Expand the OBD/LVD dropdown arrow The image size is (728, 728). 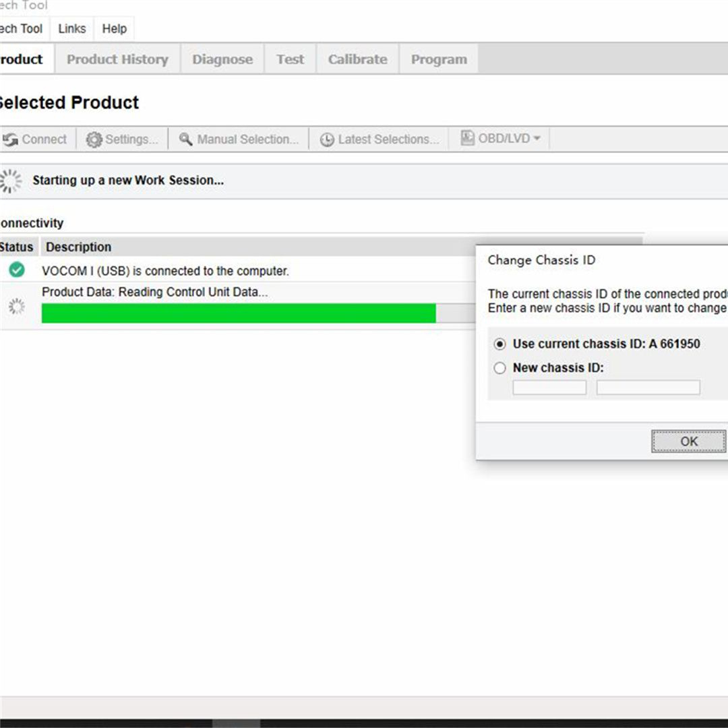tap(537, 138)
